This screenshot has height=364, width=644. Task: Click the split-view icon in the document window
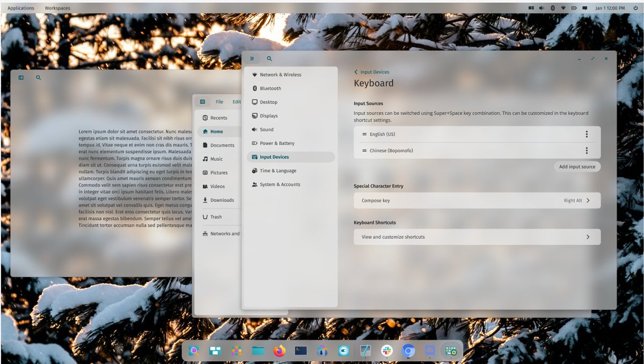click(20, 77)
